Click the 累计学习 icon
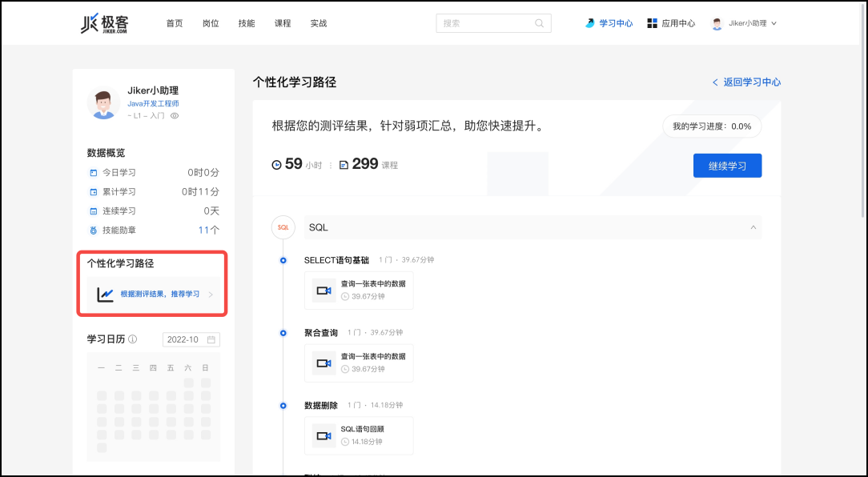The image size is (868, 477). [94, 192]
